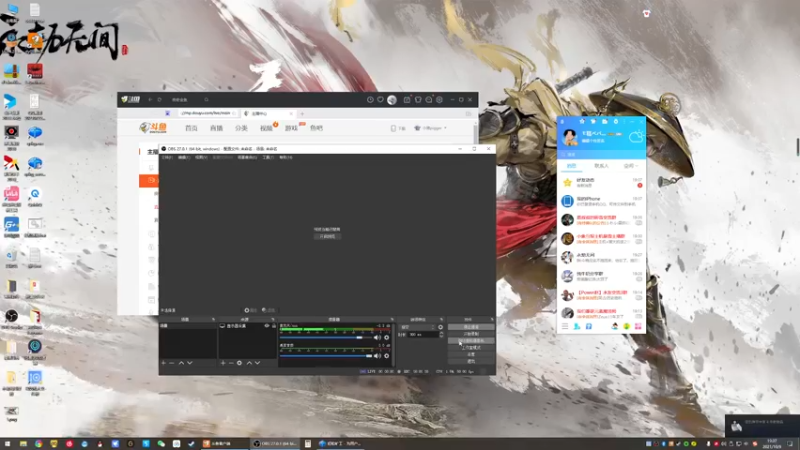
Task: Add a new scene in OBS Scenes panel
Action: (163, 363)
